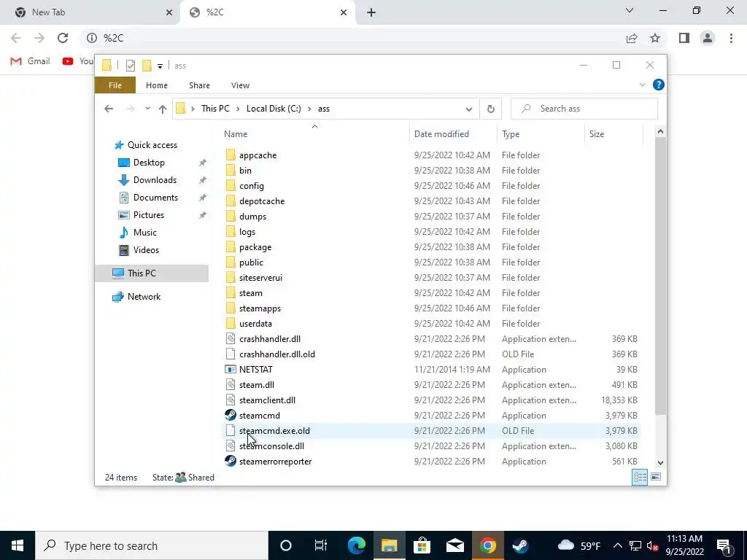Click the Search ass input field
747x560 pixels.
coord(584,109)
